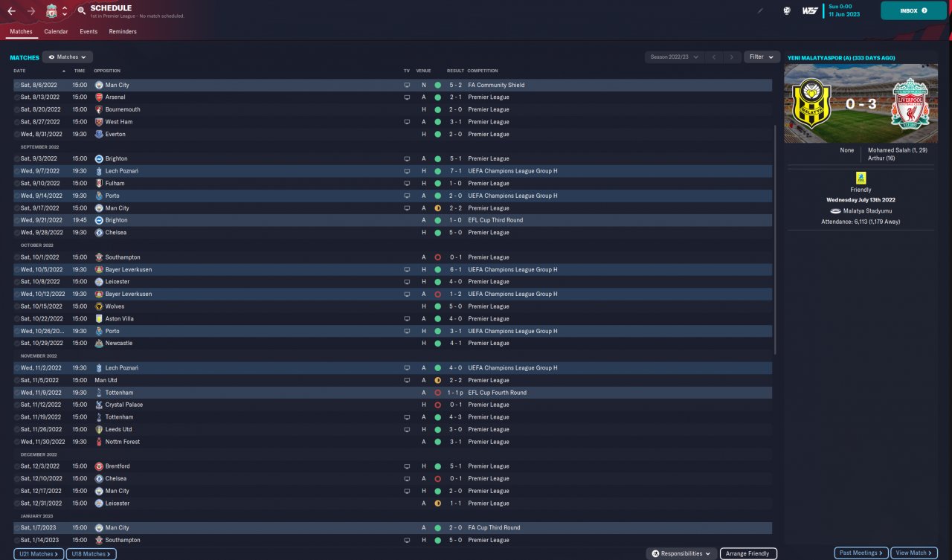The width and height of the screenshot is (952, 560).
Task: Toggle the check circle beside Sat, 8/20/2022
Action: point(16,109)
